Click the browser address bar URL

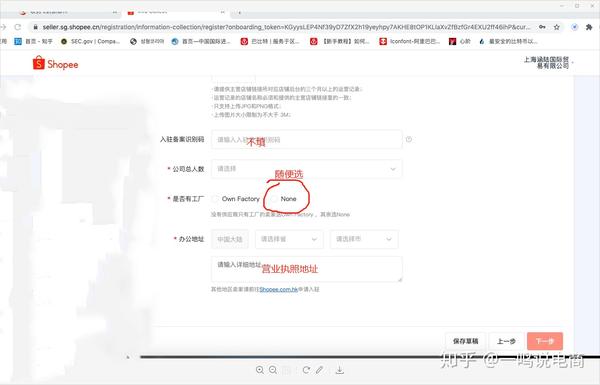click(x=286, y=27)
